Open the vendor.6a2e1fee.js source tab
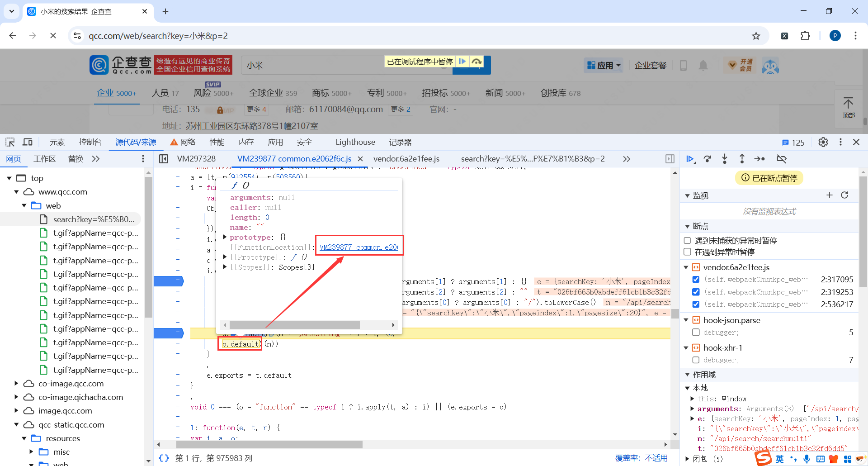This screenshot has height=466, width=868. pos(406,159)
